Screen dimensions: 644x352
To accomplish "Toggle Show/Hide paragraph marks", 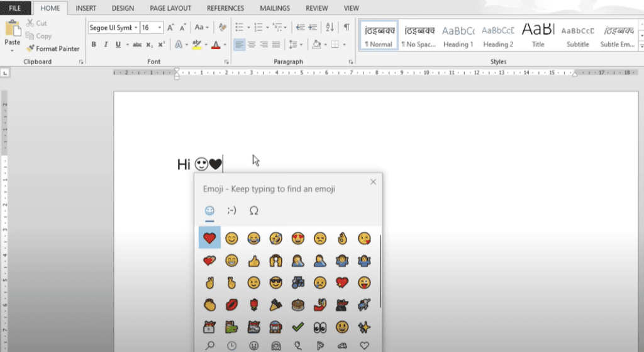I will pyautogui.click(x=347, y=28).
